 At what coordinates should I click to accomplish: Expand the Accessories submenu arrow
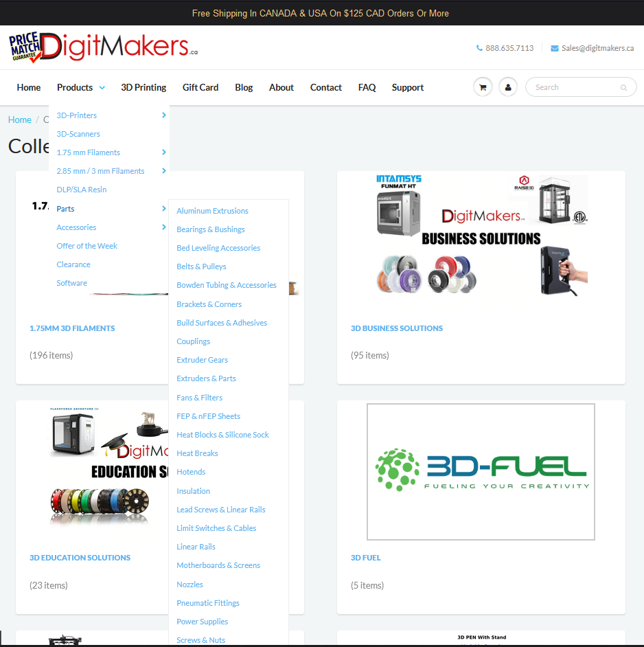tap(164, 227)
